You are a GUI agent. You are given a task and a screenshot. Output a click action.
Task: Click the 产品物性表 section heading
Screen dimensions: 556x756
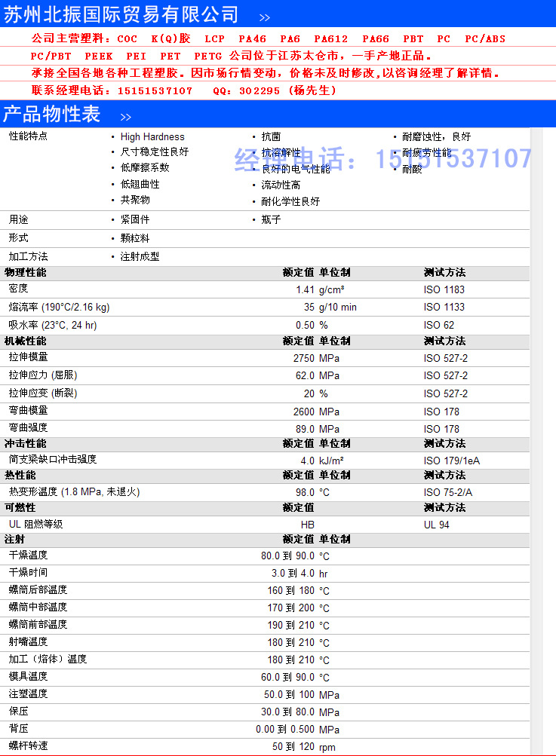point(51,115)
